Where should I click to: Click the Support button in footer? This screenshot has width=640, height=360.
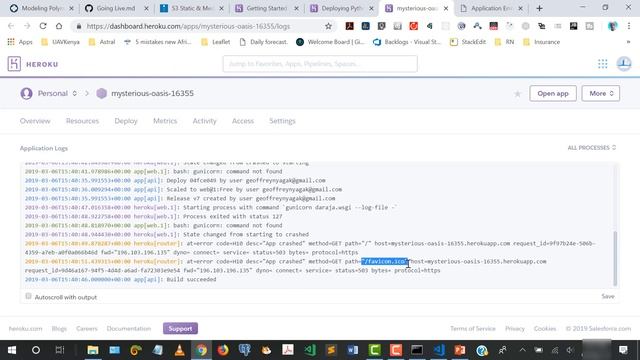180,328
